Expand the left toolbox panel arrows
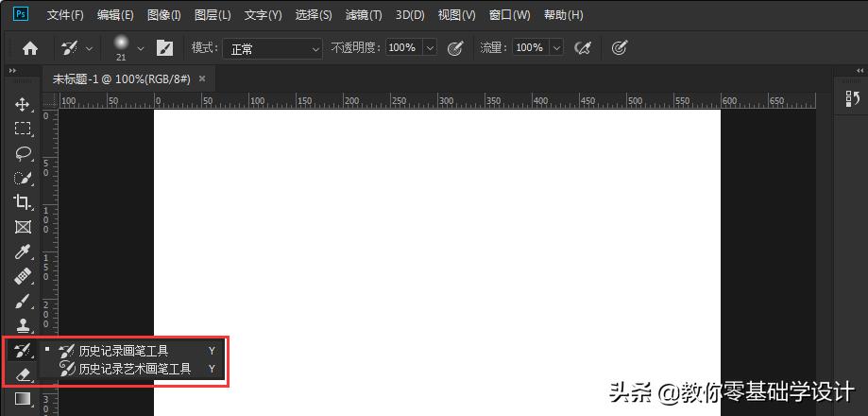The image size is (868, 416). [12, 71]
